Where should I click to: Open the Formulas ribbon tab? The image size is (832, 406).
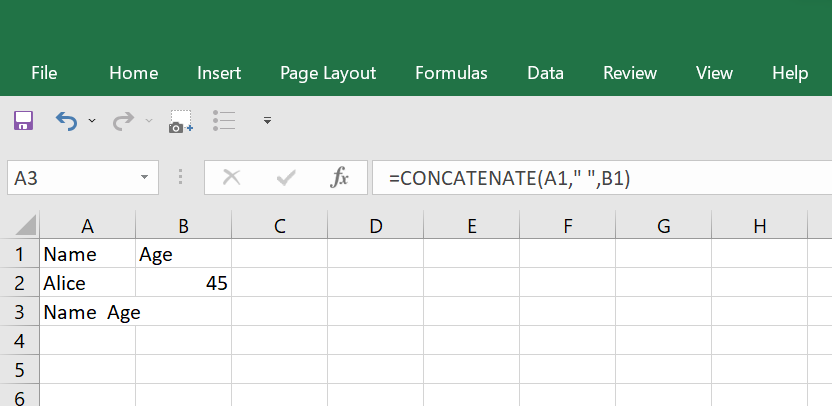tap(451, 73)
